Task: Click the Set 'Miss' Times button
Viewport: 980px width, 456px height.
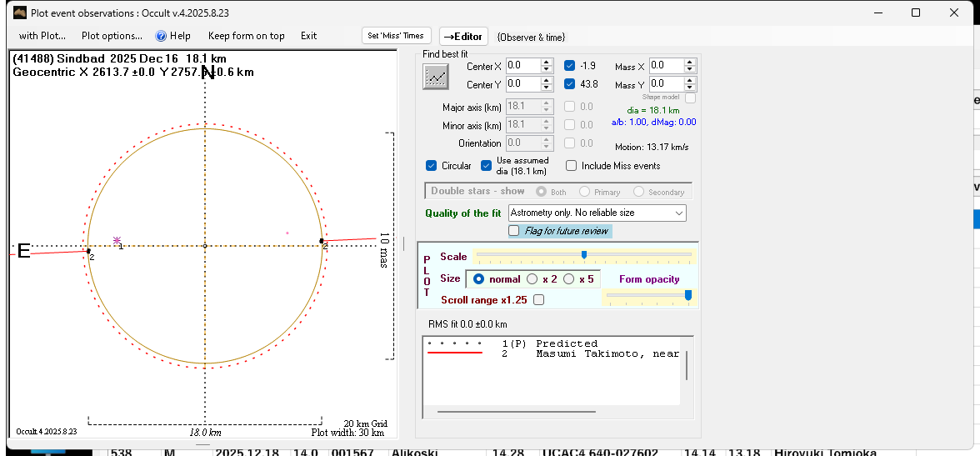Action: point(397,36)
